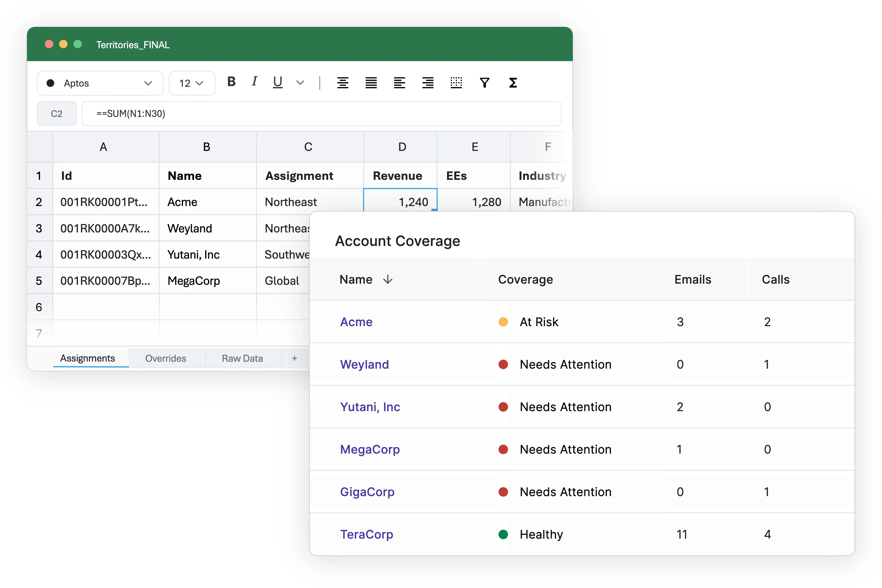Click the EEs cell showing 1,280
The image size is (882, 588).
pos(474,200)
